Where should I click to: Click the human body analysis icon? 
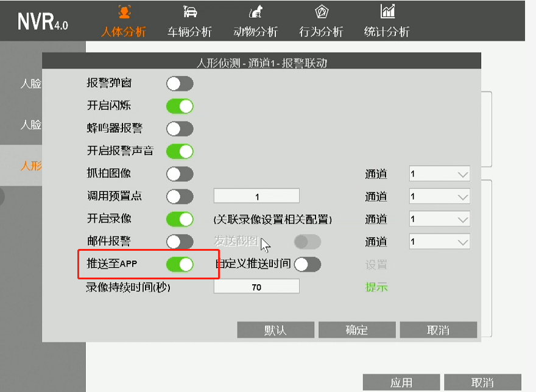[124, 12]
